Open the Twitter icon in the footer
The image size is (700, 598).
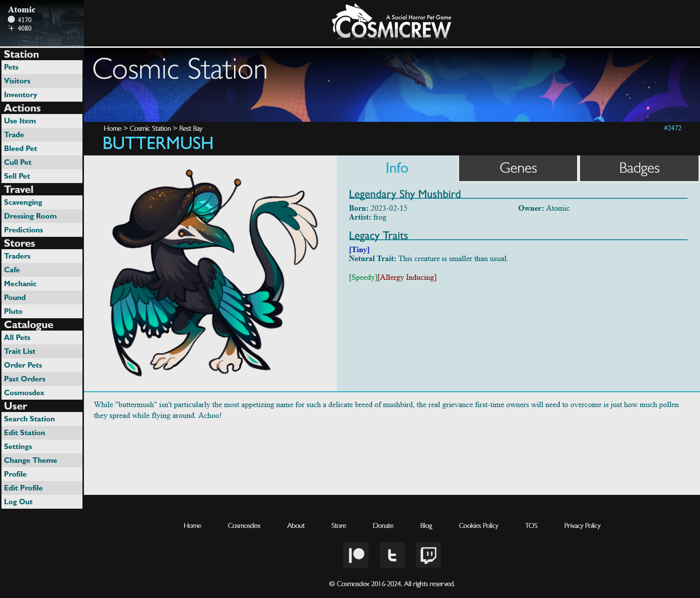(392, 555)
